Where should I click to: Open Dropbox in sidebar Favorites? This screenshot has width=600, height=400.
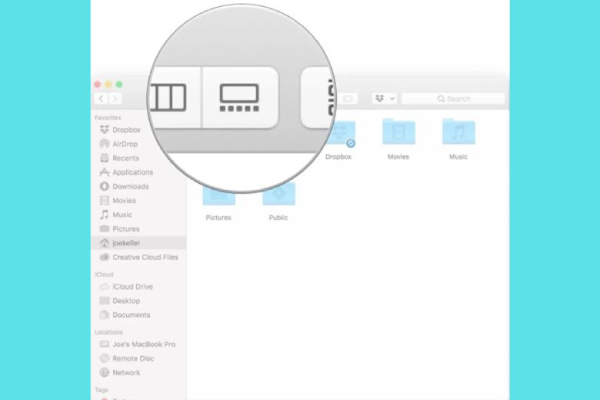(x=139, y=130)
